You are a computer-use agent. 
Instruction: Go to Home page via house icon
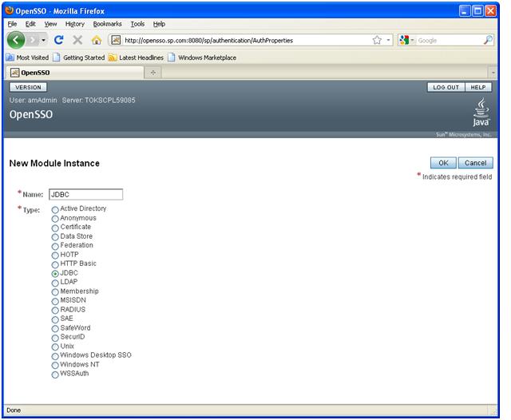click(97, 41)
